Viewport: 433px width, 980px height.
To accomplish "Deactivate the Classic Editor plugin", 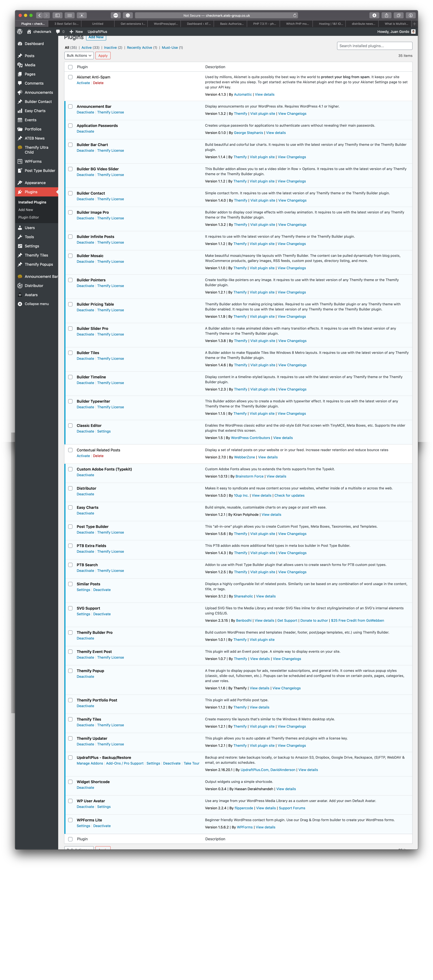I will click(85, 431).
